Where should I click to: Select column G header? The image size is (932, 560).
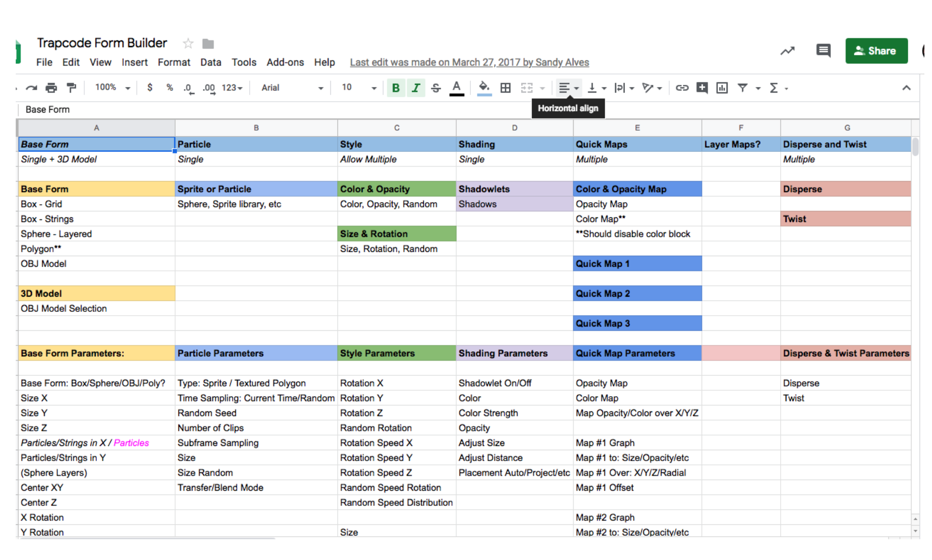(x=847, y=128)
